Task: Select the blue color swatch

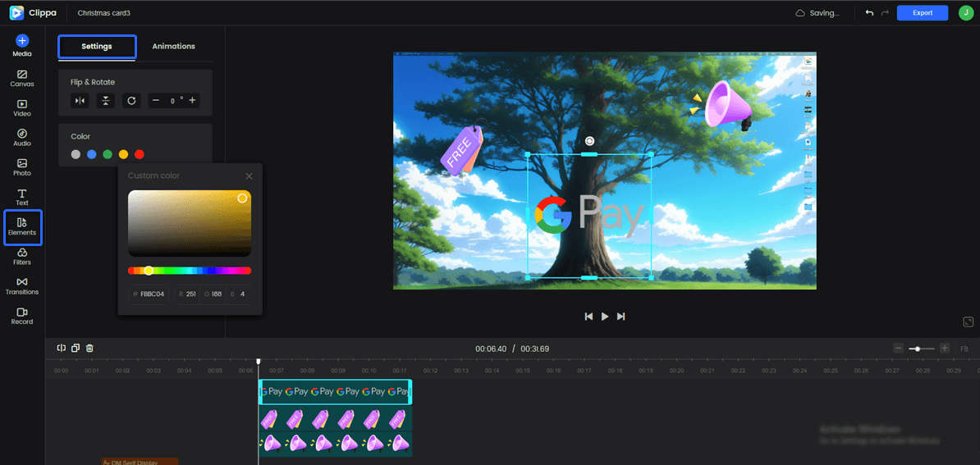Action: 92,154
